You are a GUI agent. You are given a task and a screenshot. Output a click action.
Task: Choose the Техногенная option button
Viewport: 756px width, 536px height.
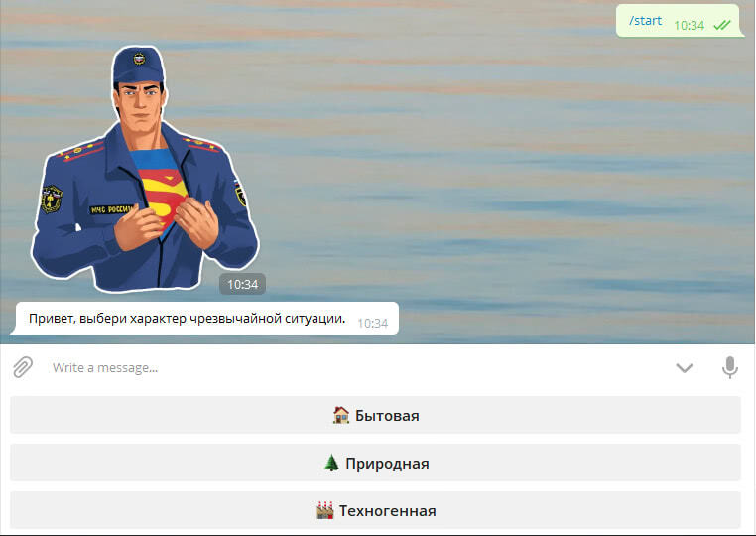375,510
